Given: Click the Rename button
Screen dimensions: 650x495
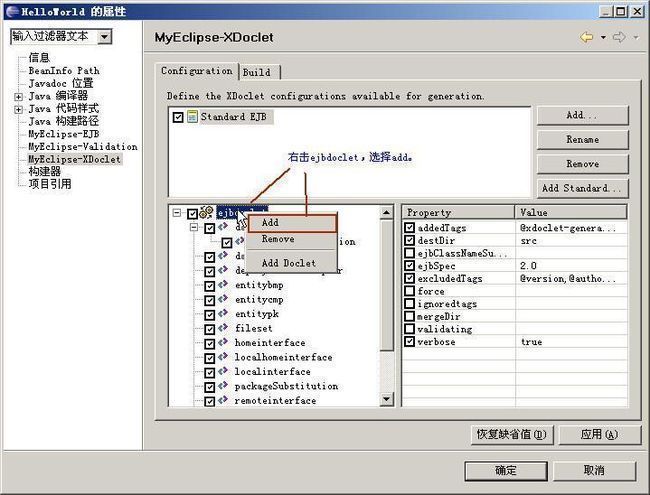Looking at the screenshot, I should coord(582,140).
